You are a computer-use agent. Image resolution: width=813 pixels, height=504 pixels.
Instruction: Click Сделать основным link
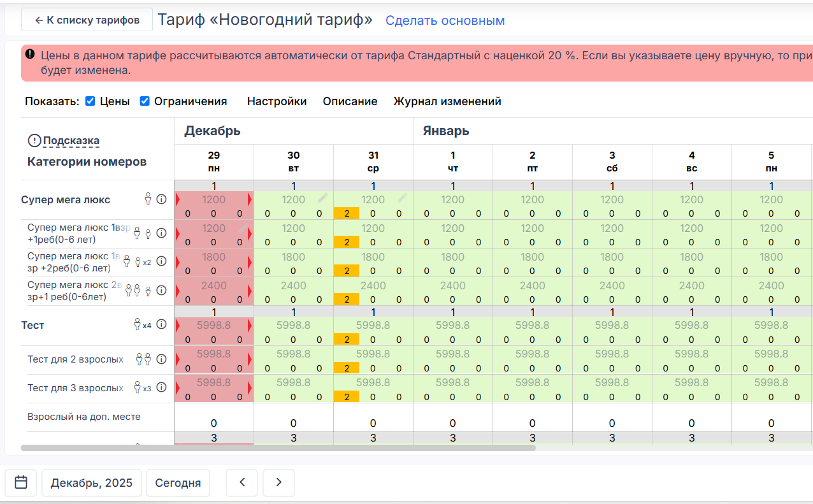(x=445, y=20)
